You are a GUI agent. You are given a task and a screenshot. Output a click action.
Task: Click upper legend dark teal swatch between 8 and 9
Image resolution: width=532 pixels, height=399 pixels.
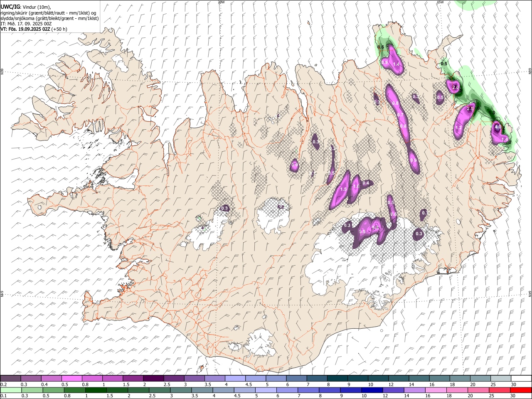(337, 378)
